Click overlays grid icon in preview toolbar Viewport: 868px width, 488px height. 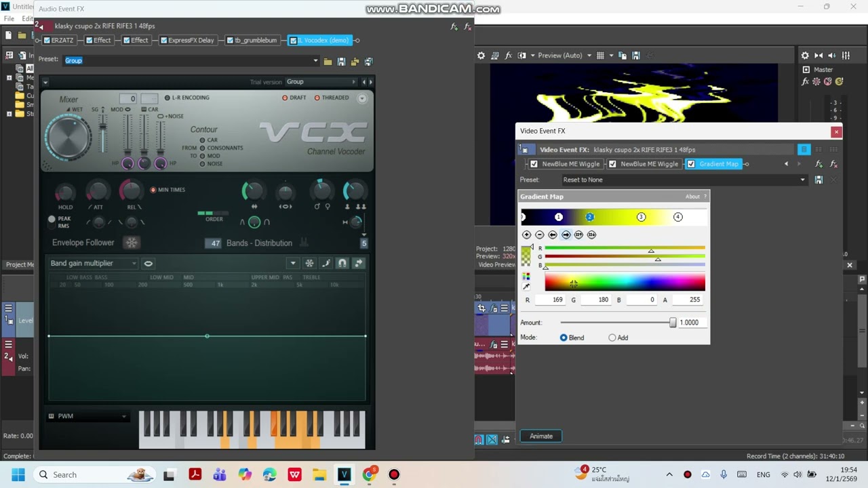(x=600, y=56)
